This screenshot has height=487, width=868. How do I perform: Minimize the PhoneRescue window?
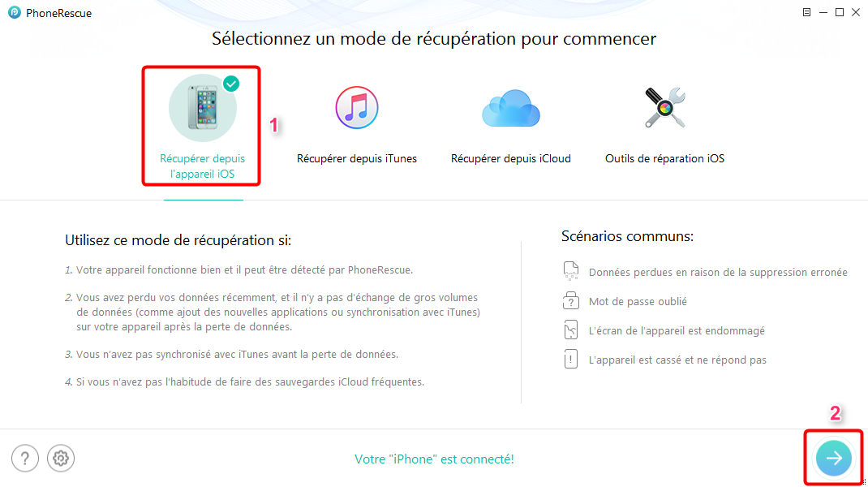tap(823, 13)
